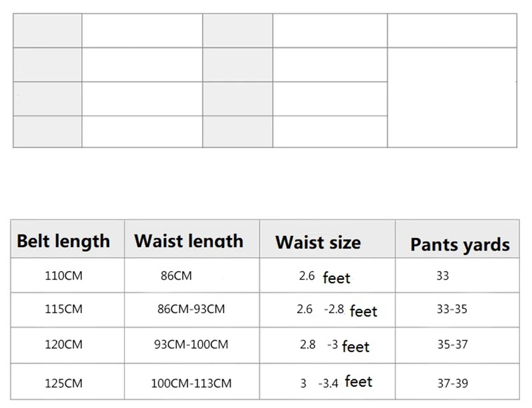Select the 120CM belt length cell

[x=68, y=346]
